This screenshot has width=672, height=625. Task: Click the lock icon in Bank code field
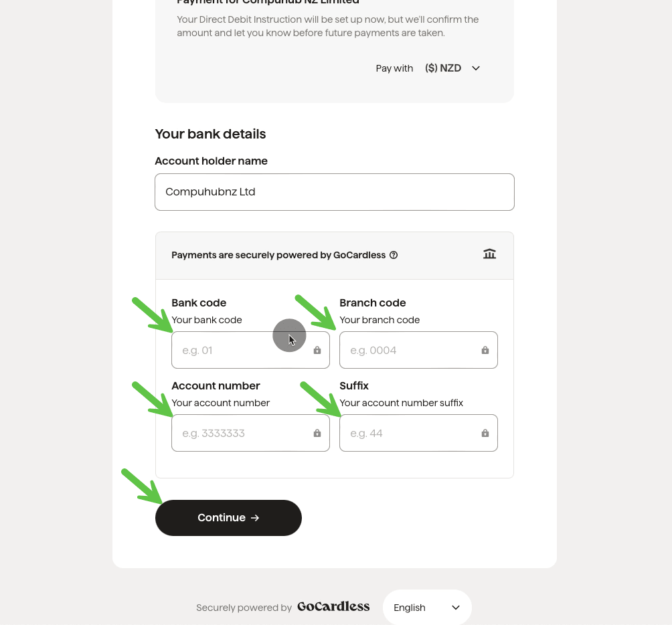pyautogui.click(x=317, y=351)
